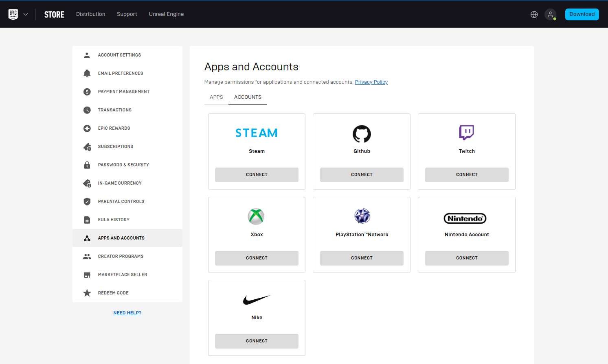This screenshot has width=608, height=364.
Task: Click the Epic Games logo
Action: pyautogui.click(x=13, y=14)
